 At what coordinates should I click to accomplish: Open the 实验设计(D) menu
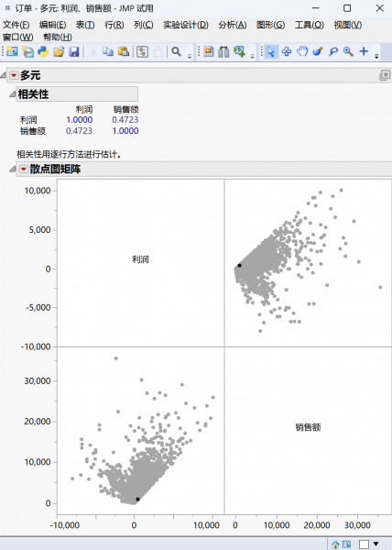coord(186,25)
